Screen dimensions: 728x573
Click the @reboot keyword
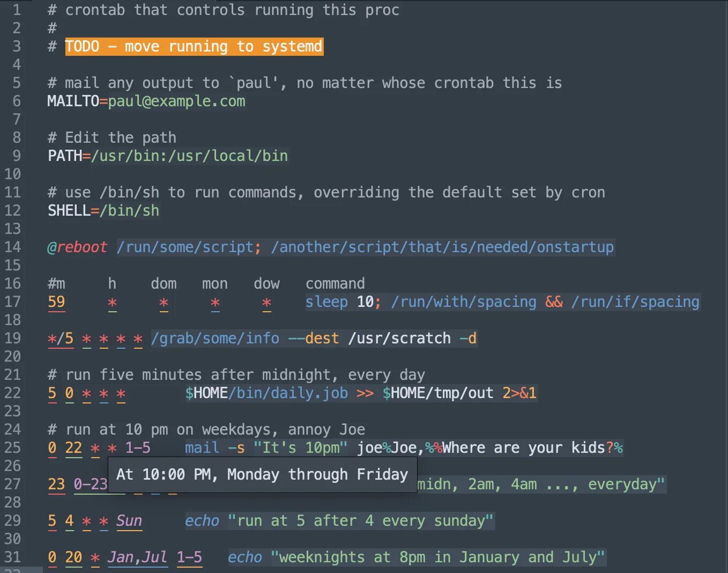click(78, 247)
